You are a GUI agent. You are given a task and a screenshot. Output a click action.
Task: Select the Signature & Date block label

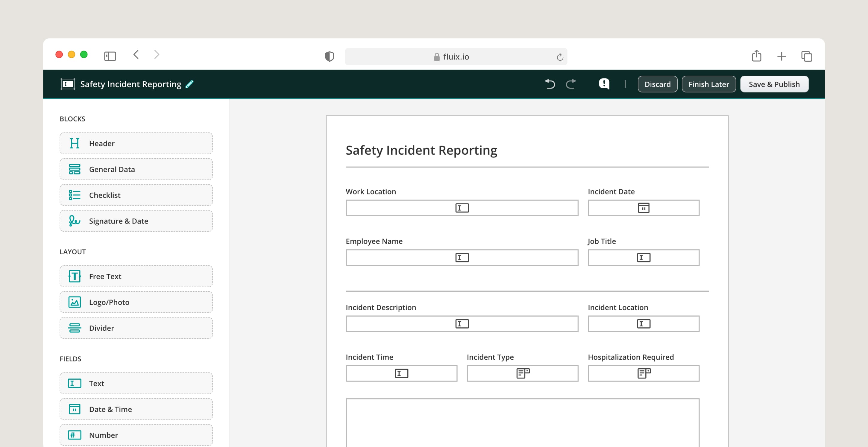pos(119,221)
